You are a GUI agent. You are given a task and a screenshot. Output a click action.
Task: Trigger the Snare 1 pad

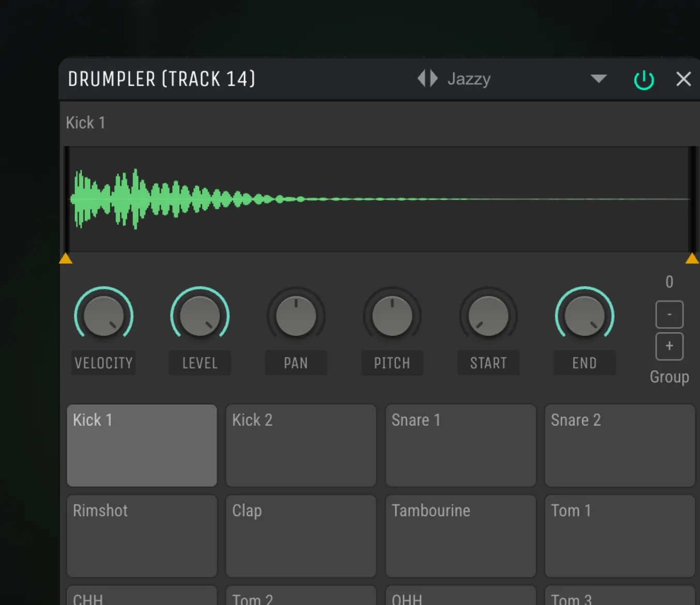point(461,445)
